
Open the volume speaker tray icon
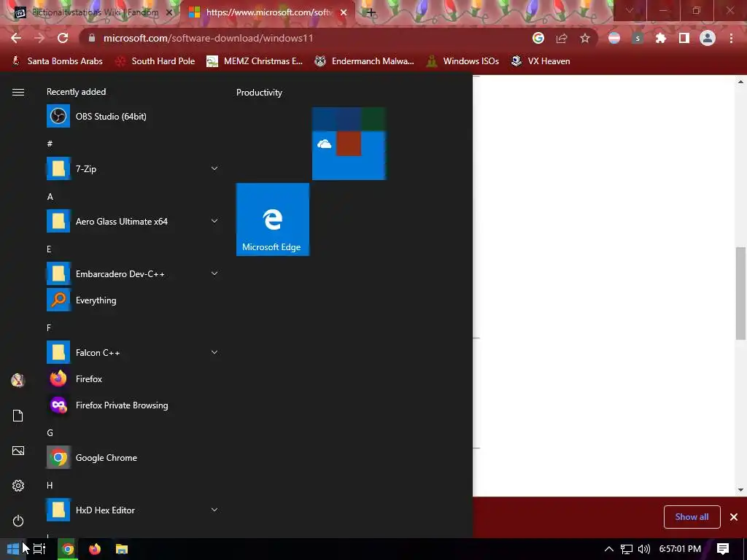point(643,549)
